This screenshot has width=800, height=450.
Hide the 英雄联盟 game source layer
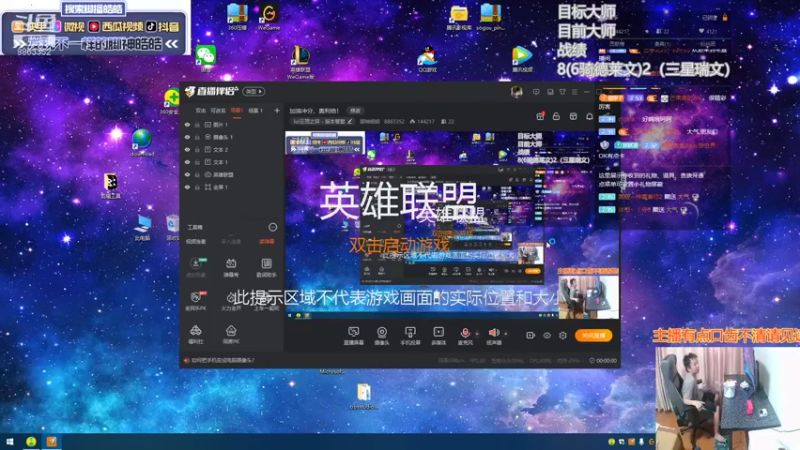(x=187, y=174)
